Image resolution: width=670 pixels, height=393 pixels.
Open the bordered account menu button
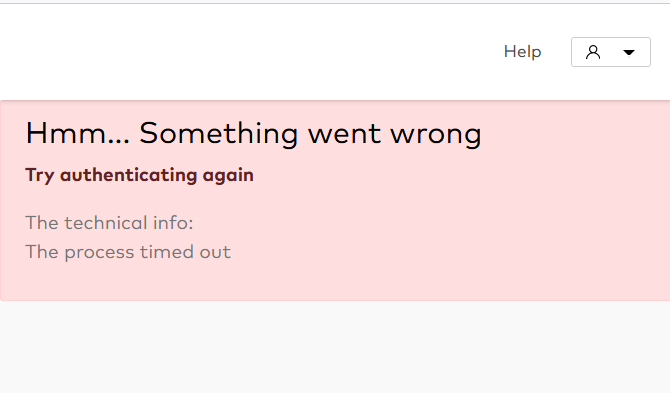611,52
